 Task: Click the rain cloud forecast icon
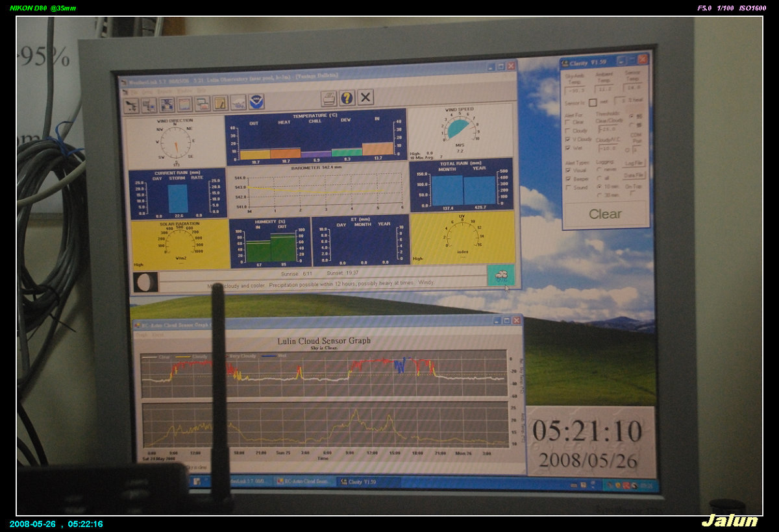(501, 275)
